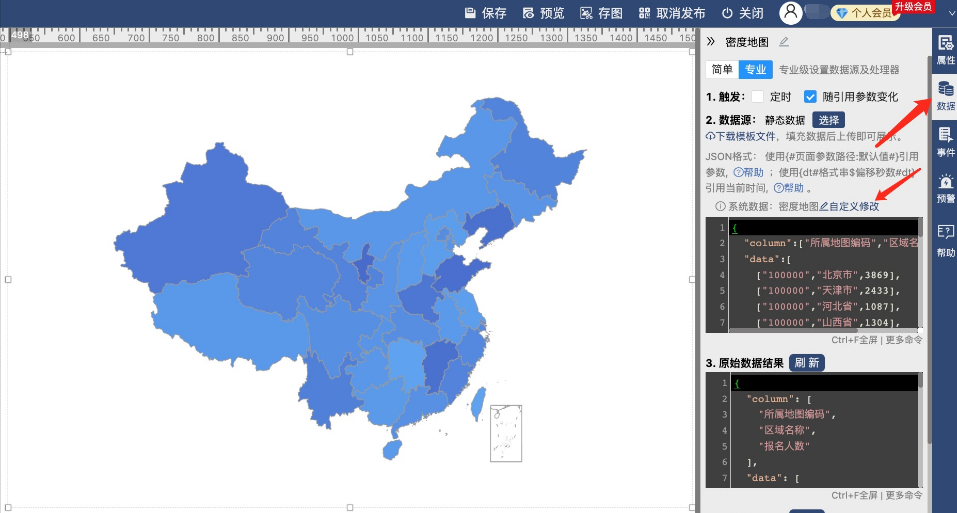Viewport: 957px width, 513px height.
Task: Toggle the 随引用参数变化 checkbox
Action: (810, 96)
